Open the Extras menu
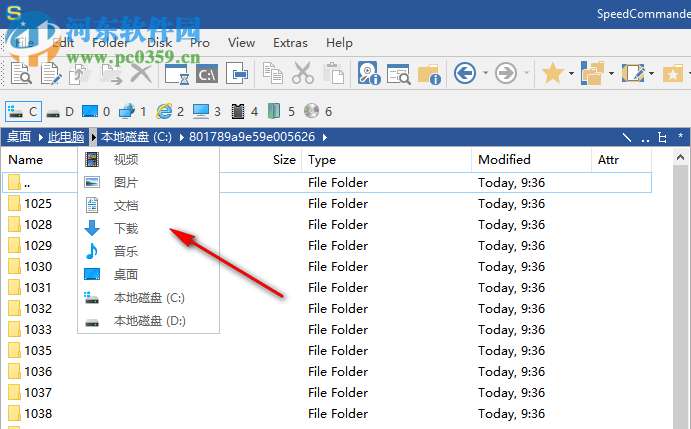The image size is (691, 429). (x=290, y=43)
